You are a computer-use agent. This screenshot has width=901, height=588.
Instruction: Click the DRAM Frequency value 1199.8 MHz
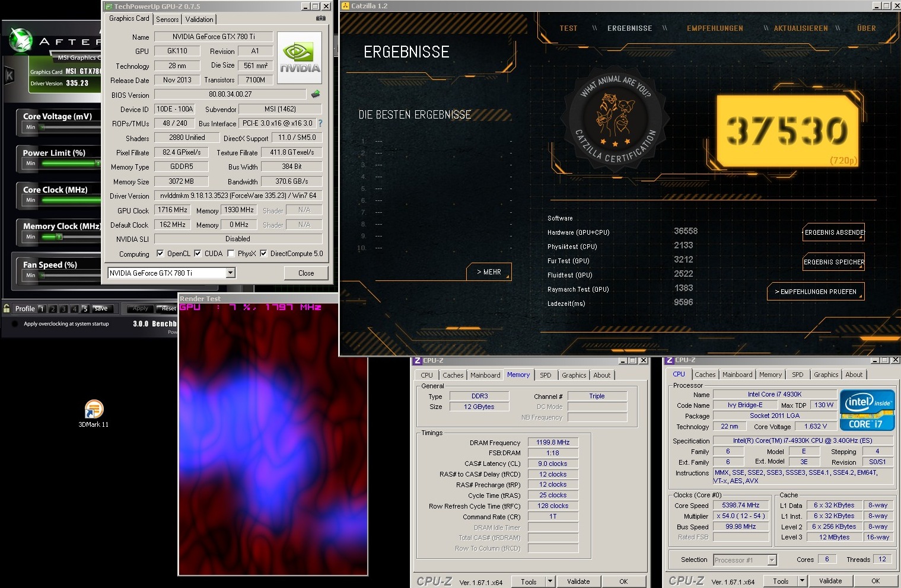pyautogui.click(x=553, y=442)
